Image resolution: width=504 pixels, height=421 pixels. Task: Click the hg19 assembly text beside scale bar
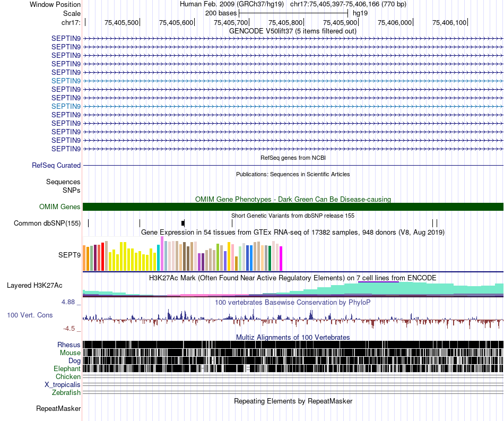point(360,13)
